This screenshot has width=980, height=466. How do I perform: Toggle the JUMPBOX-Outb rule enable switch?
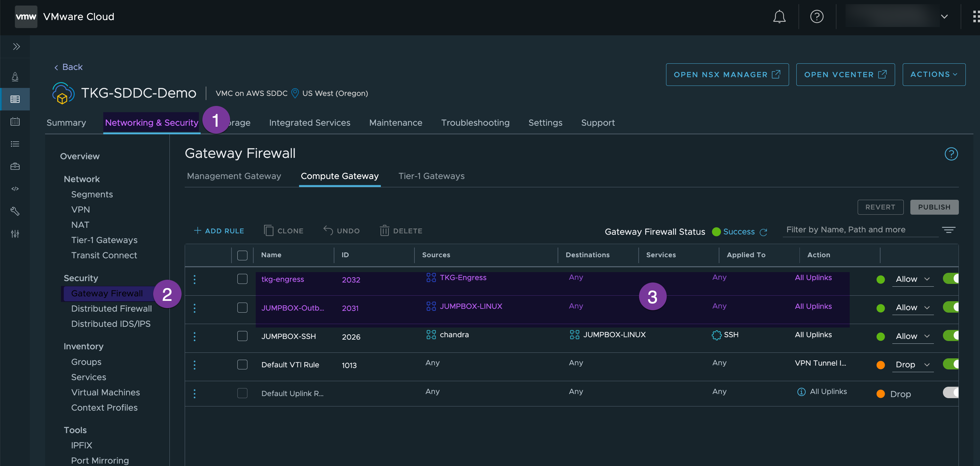point(950,307)
